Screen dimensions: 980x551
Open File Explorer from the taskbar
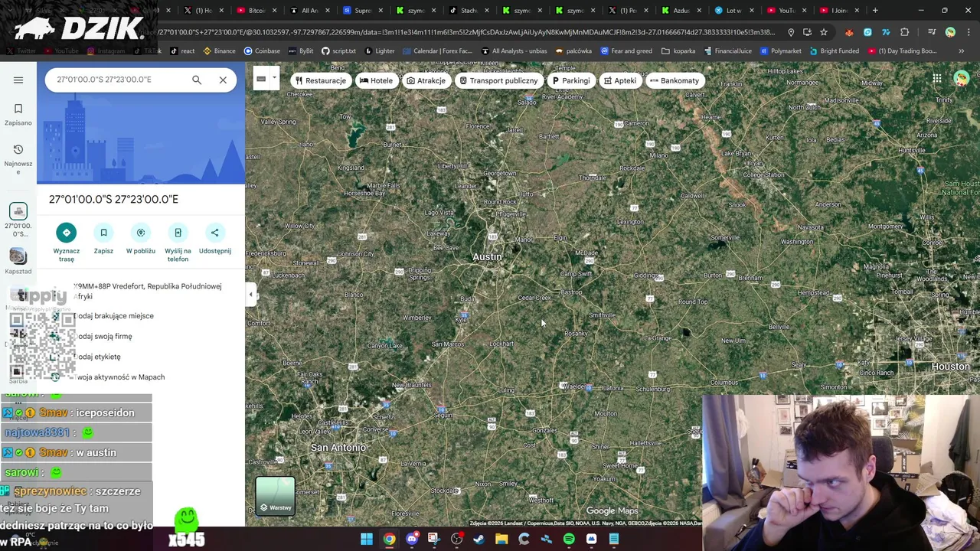pos(501,539)
